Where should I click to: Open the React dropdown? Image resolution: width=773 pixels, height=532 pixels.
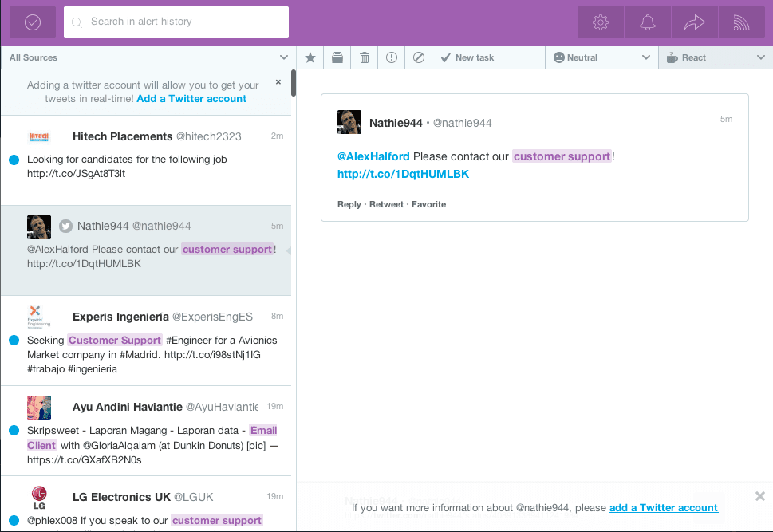[x=716, y=57]
